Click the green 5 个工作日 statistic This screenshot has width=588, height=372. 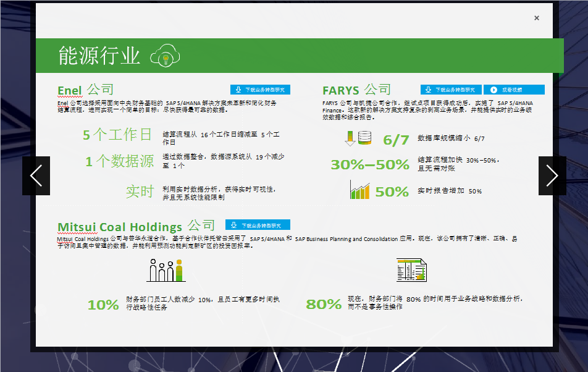click(117, 135)
